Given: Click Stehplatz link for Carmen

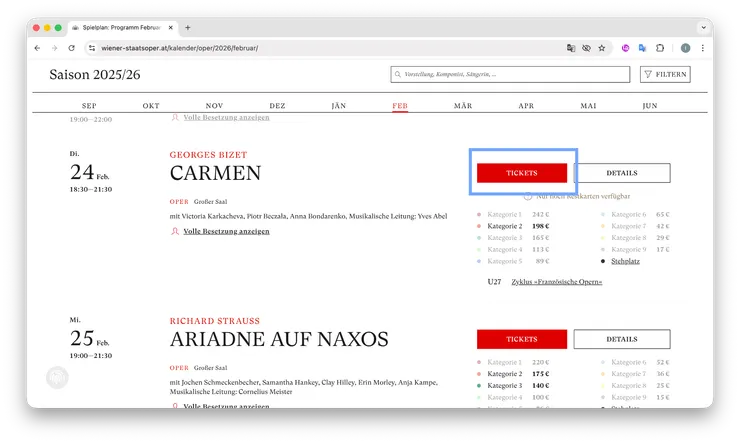Looking at the screenshot, I should (x=625, y=261).
